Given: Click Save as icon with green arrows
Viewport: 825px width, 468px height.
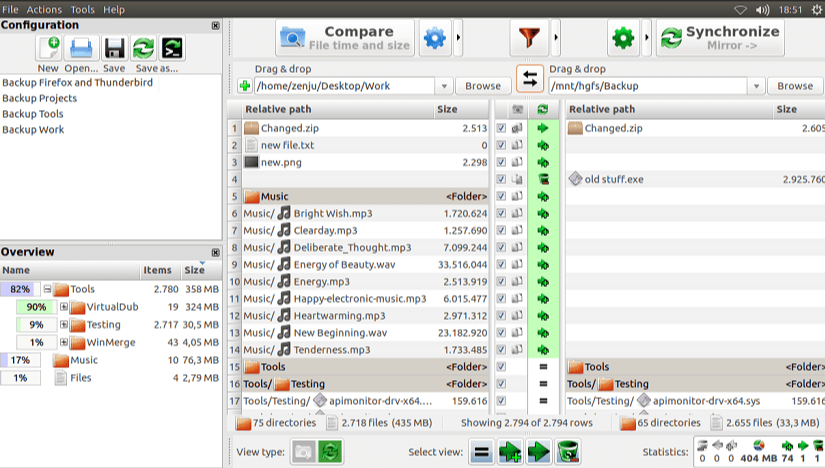Looking at the screenshot, I should point(143,48).
